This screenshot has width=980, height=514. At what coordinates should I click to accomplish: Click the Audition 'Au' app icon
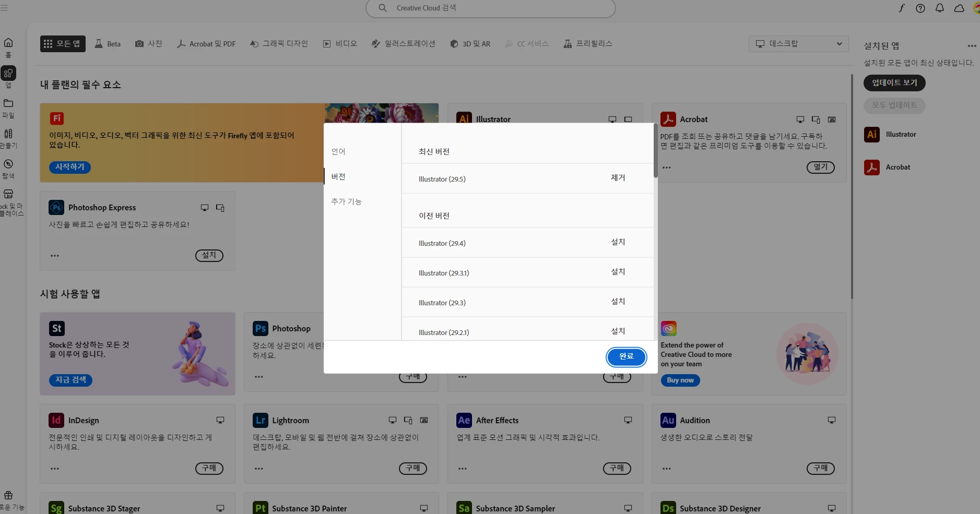[668, 420]
